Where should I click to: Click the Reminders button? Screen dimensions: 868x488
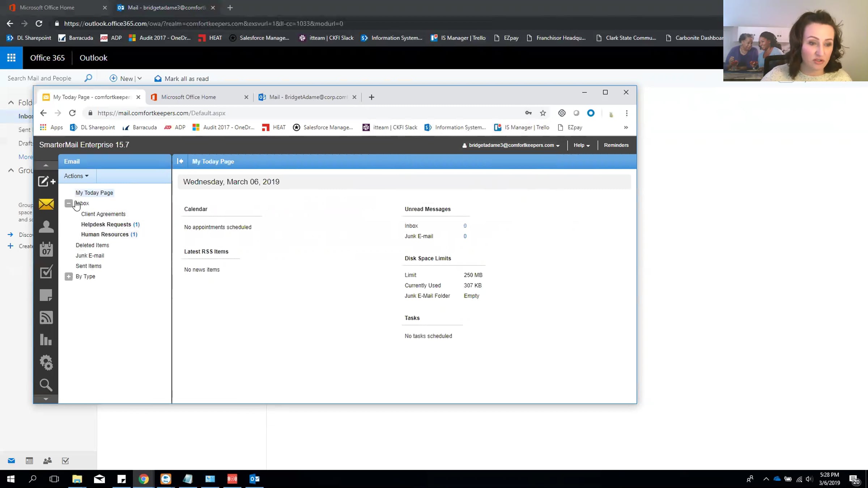(x=616, y=145)
